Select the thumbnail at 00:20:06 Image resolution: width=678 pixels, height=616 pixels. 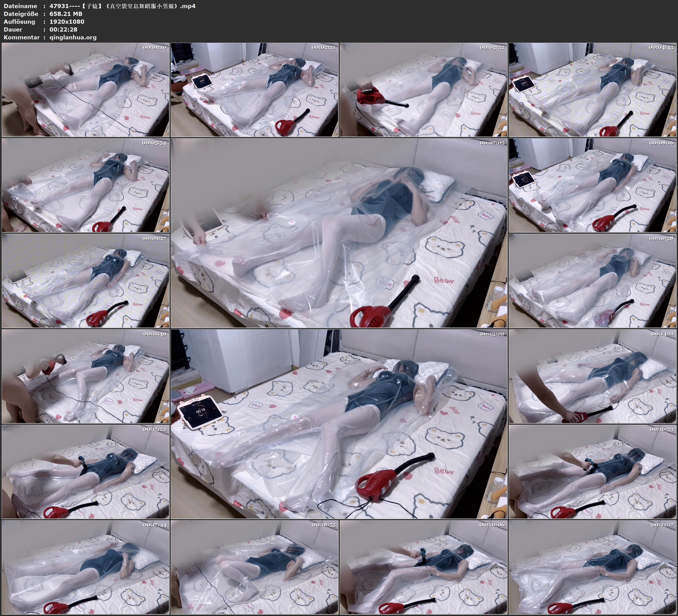424,567
